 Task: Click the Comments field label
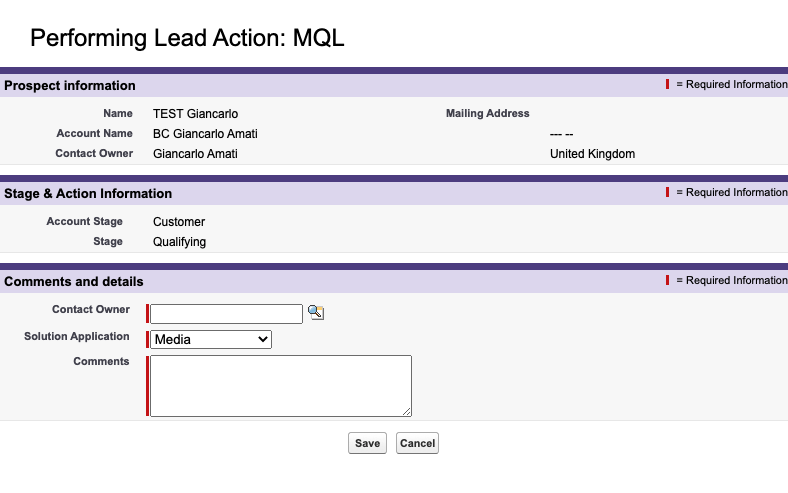(101, 362)
